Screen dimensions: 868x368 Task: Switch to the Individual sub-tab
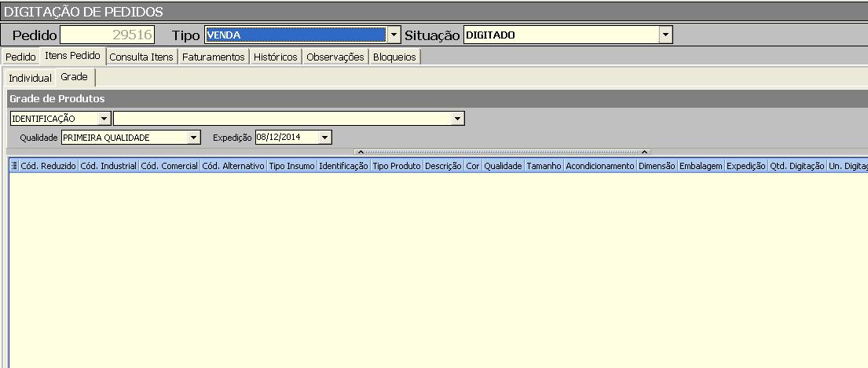(x=30, y=79)
